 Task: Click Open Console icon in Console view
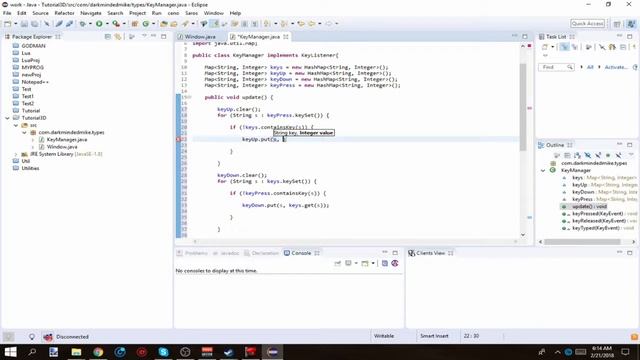[x=365, y=263]
